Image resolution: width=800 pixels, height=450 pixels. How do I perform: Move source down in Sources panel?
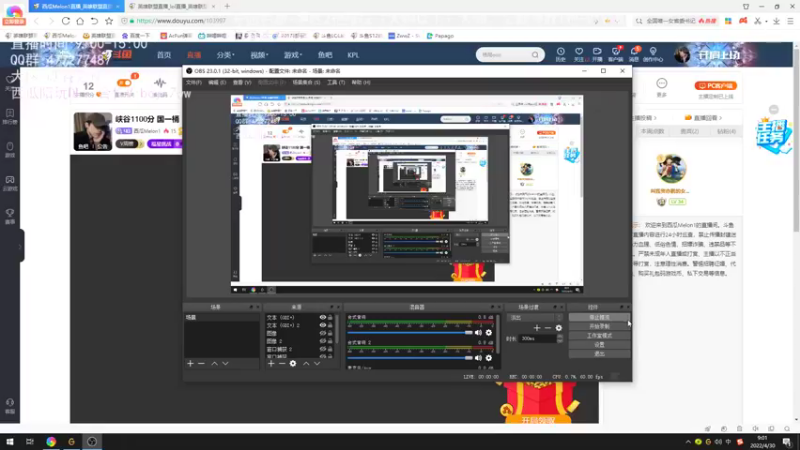point(317,363)
